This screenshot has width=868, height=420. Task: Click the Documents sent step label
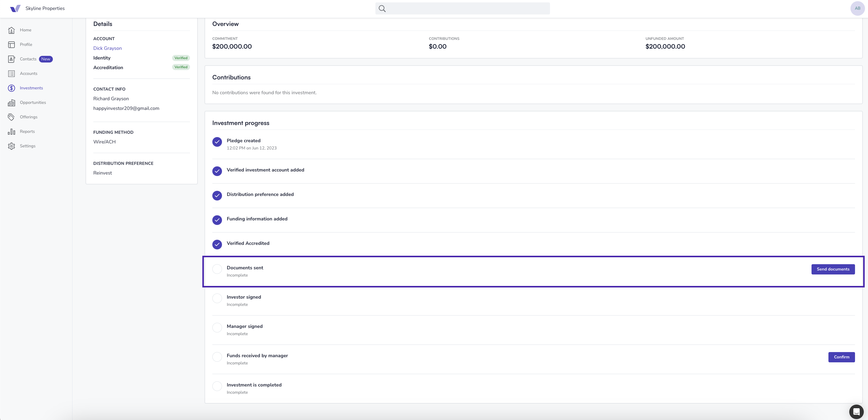tap(245, 268)
